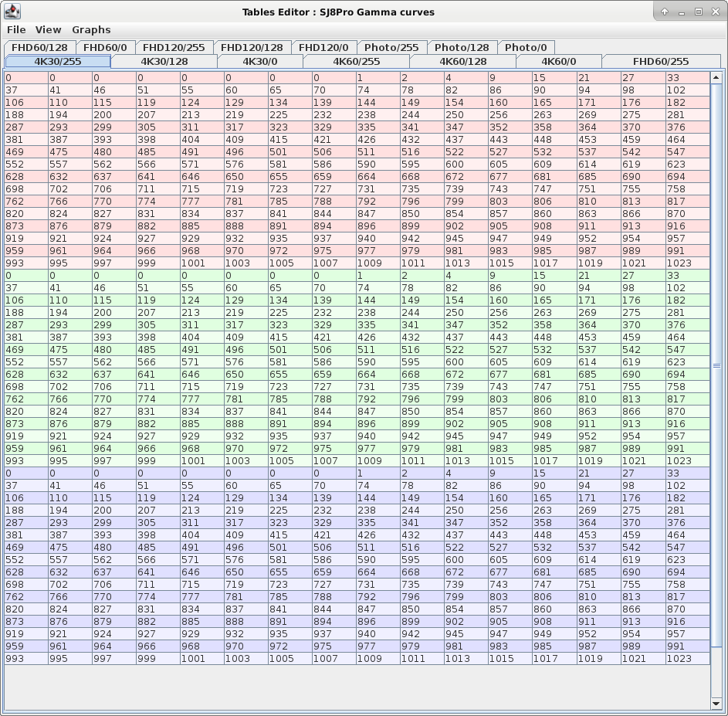Image resolution: width=728 pixels, height=716 pixels.
Task: Select cell 850 in the blue section
Action: tap(422, 609)
